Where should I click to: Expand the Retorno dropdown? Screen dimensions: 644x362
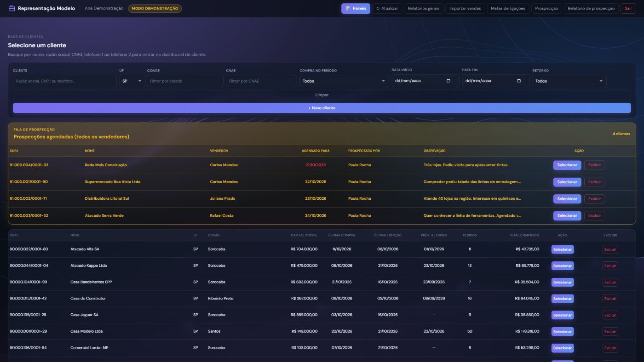pos(569,81)
